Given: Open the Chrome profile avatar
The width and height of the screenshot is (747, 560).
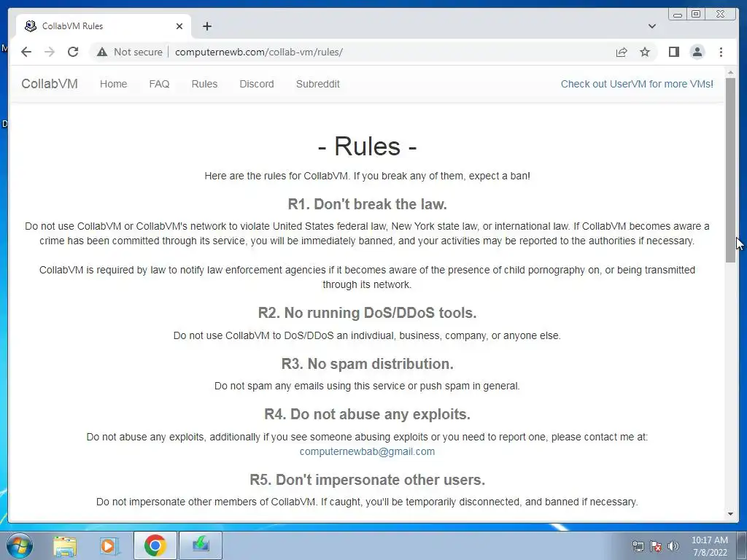Looking at the screenshot, I should [x=697, y=52].
